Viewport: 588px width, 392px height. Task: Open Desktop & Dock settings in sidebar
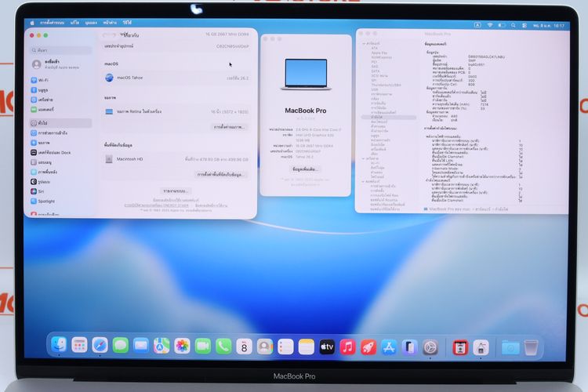click(60, 153)
